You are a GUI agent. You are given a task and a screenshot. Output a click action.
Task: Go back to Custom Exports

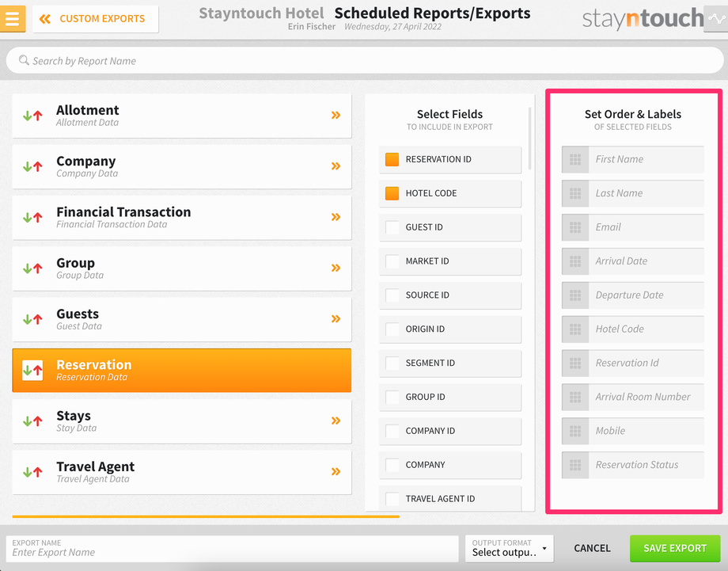(95, 19)
